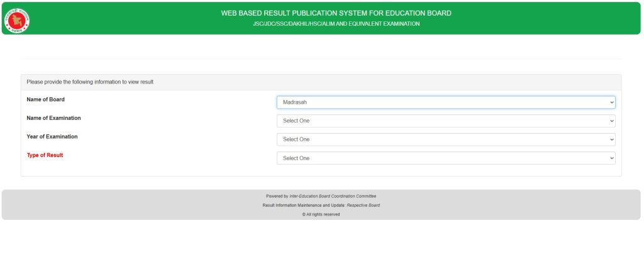Image resolution: width=644 pixels, height=255 pixels.
Task: Click 'Inter-Education Board Coordination Committee' footer text
Action: [x=333, y=197]
